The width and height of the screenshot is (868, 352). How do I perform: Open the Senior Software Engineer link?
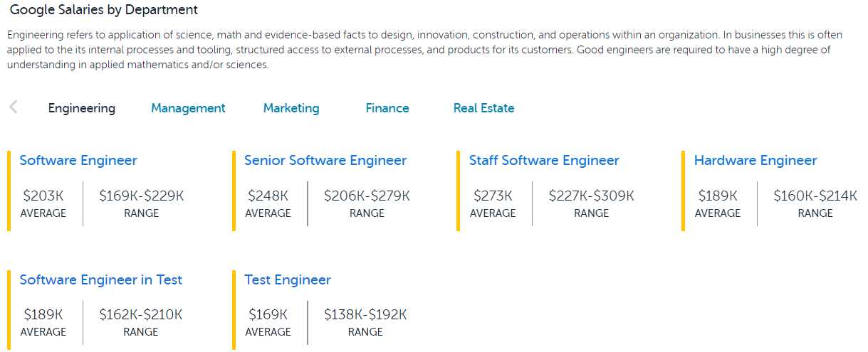[325, 161]
